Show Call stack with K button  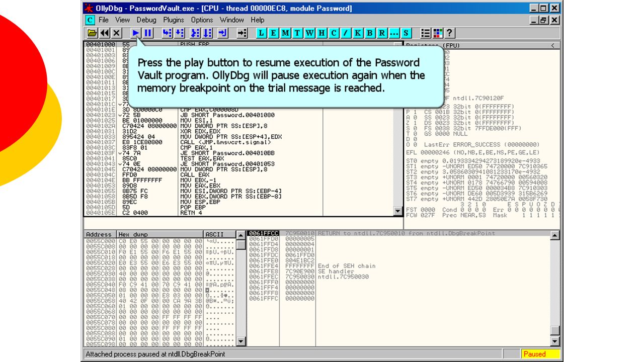click(358, 33)
